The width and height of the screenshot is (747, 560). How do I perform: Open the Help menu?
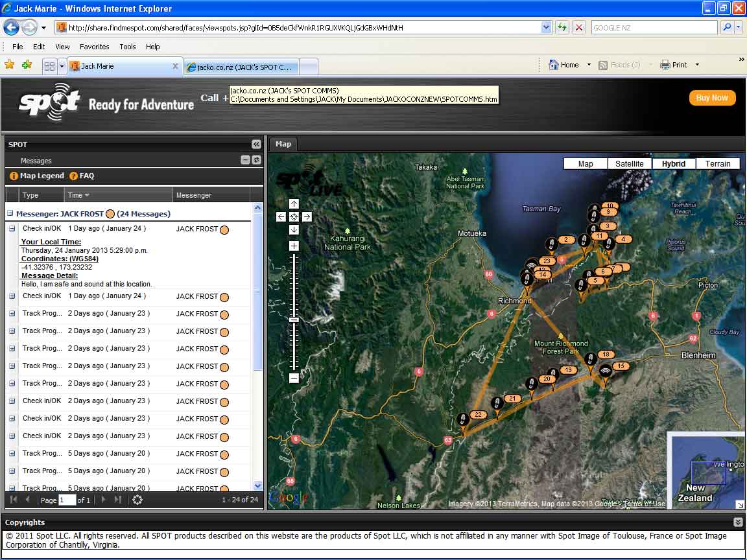coord(153,47)
